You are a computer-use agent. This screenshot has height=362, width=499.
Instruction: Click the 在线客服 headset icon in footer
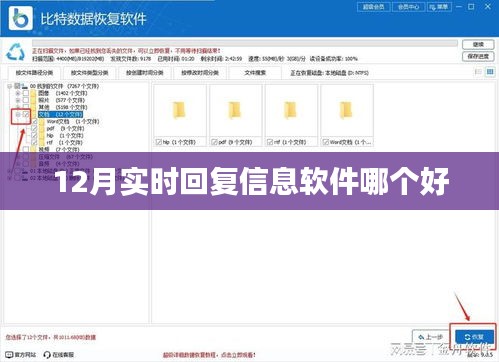point(47,355)
